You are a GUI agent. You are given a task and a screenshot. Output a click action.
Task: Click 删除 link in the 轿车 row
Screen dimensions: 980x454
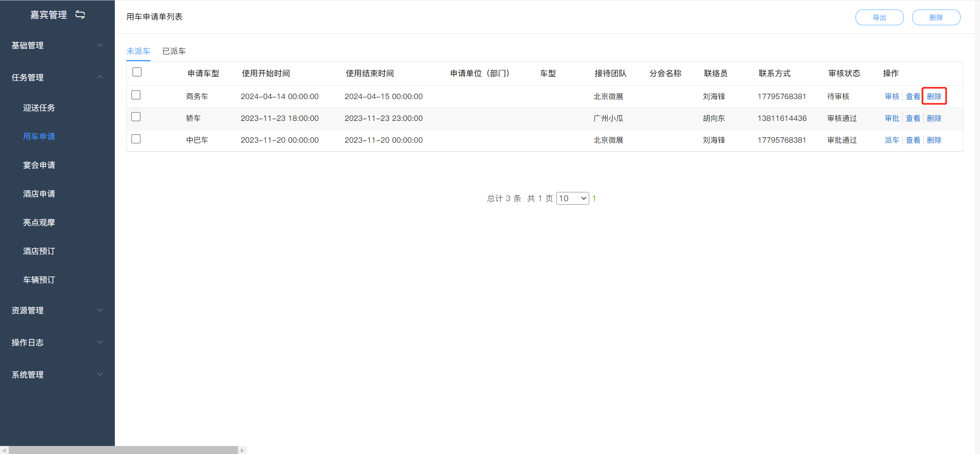click(x=934, y=118)
